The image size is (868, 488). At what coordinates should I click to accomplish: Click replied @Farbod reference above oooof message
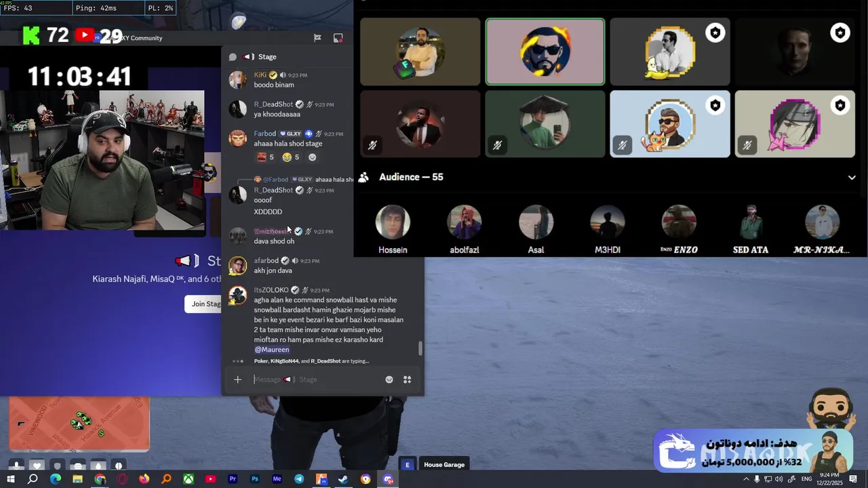click(x=275, y=180)
